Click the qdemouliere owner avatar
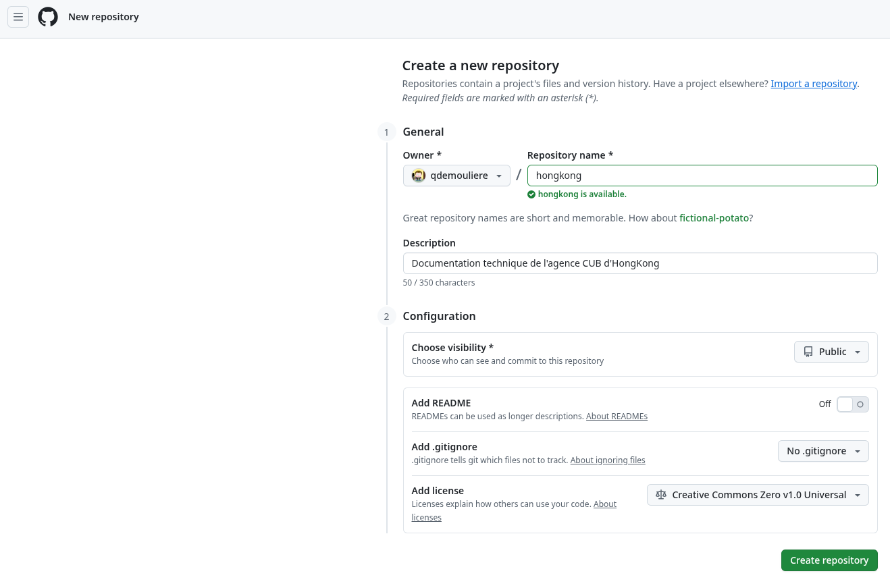The width and height of the screenshot is (890, 588). (x=419, y=176)
